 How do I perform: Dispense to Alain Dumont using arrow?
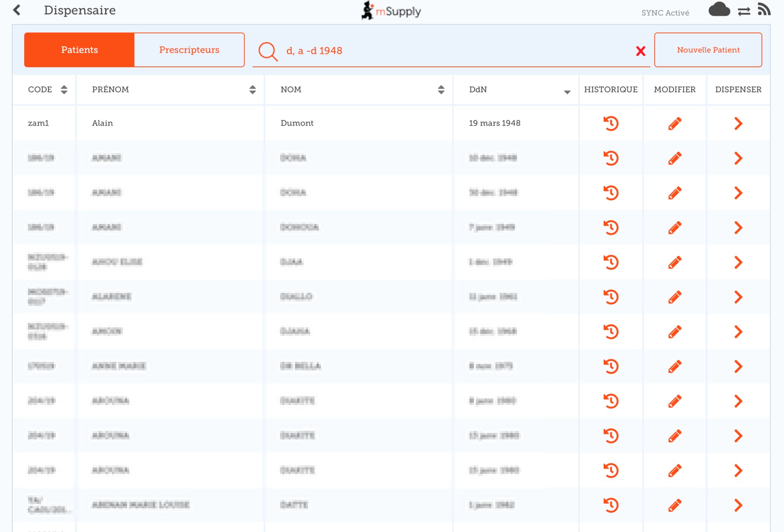click(x=738, y=123)
